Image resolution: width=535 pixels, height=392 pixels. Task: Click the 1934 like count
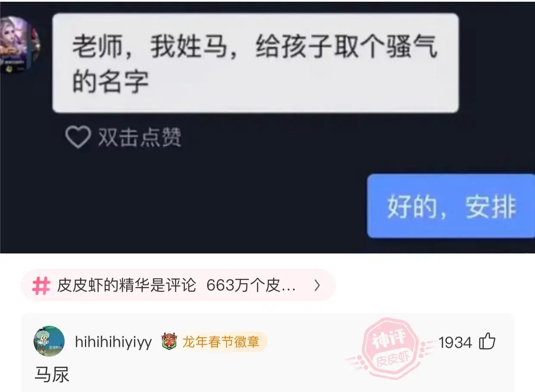tap(455, 343)
